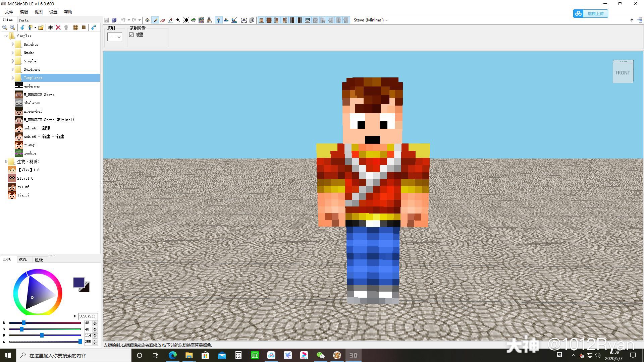The image size is (644, 362).
Task: Toggle chest visibility
Action: point(269,20)
